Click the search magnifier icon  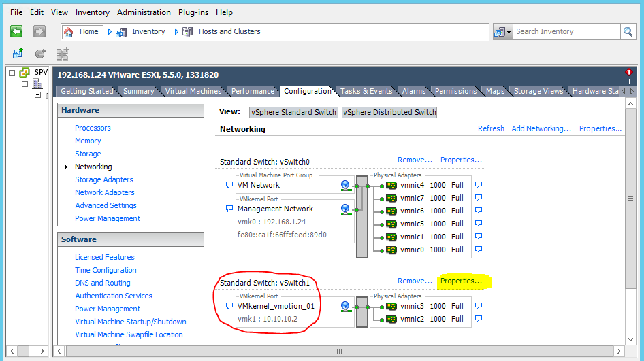coord(628,31)
